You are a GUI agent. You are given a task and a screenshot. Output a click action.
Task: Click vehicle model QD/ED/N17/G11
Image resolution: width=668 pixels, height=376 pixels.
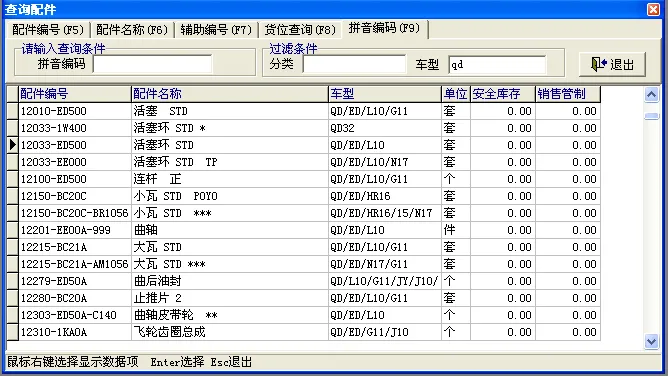point(369,264)
